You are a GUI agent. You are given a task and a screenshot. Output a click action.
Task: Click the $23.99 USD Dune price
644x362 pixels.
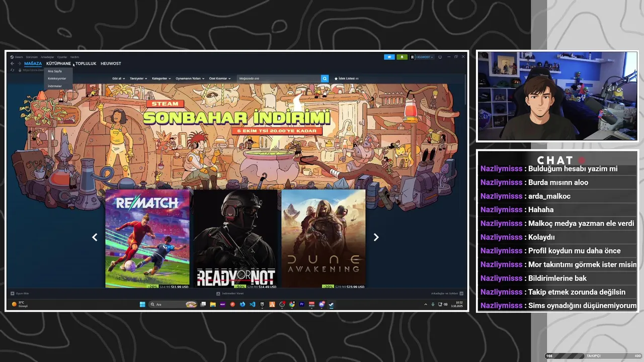pos(355,287)
